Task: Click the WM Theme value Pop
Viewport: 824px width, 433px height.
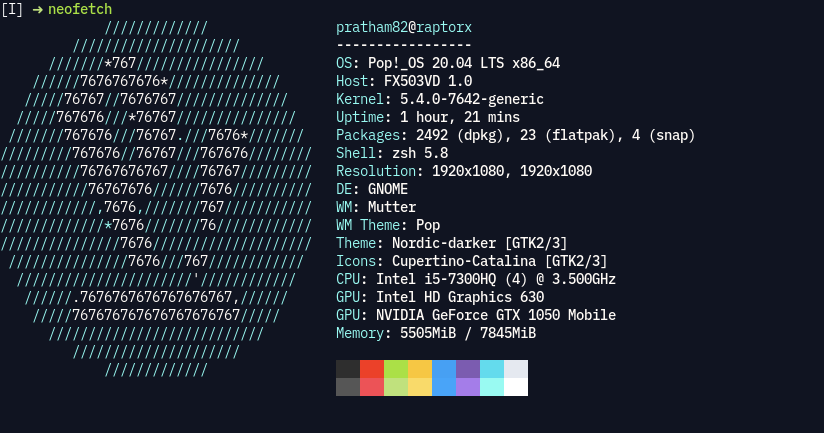Action: pyautogui.click(x=428, y=225)
